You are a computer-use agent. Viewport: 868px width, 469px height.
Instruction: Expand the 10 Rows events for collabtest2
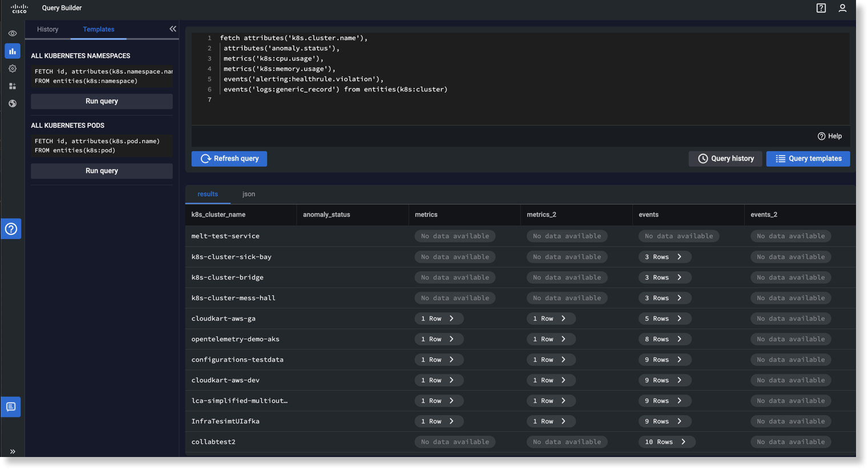pos(667,442)
